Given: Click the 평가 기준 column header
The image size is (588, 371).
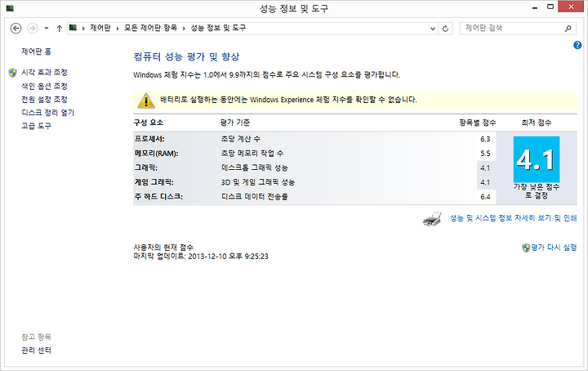Looking at the screenshot, I should [x=235, y=123].
